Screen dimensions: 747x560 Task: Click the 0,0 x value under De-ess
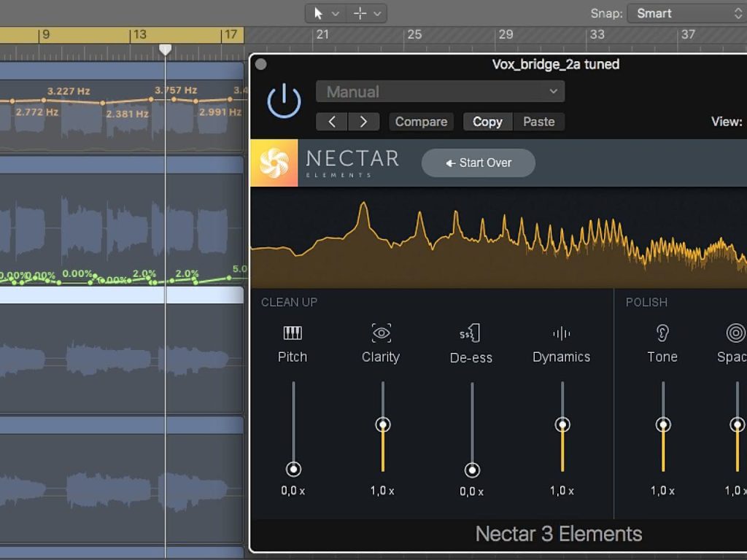[x=471, y=491]
